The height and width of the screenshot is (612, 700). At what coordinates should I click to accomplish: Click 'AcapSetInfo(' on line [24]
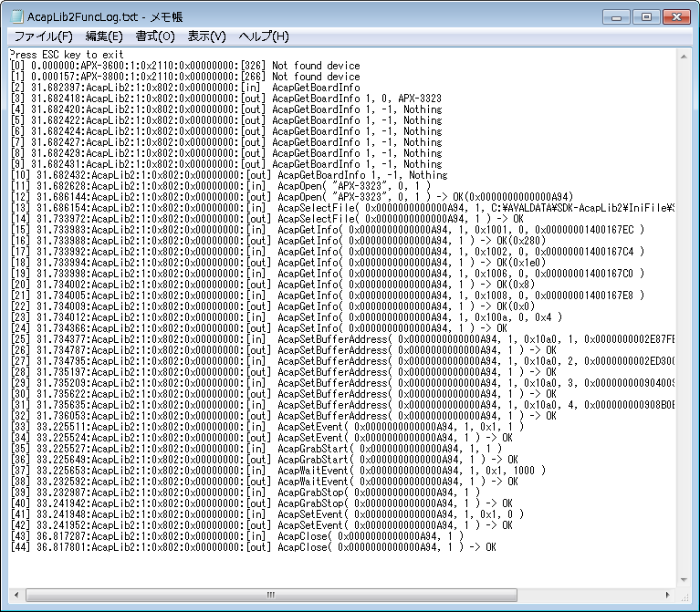(x=310, y=327)
